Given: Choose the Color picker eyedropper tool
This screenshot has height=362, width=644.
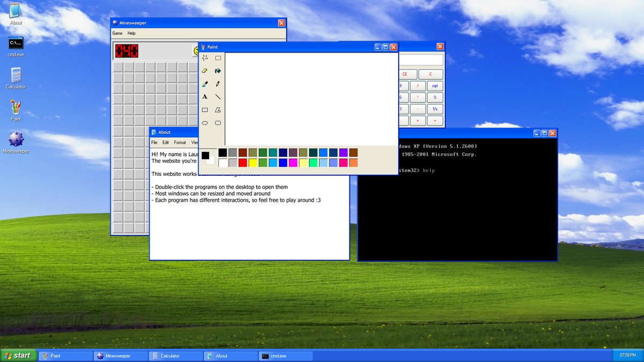Looking at the screenshot, I should (x=204, y=84).
